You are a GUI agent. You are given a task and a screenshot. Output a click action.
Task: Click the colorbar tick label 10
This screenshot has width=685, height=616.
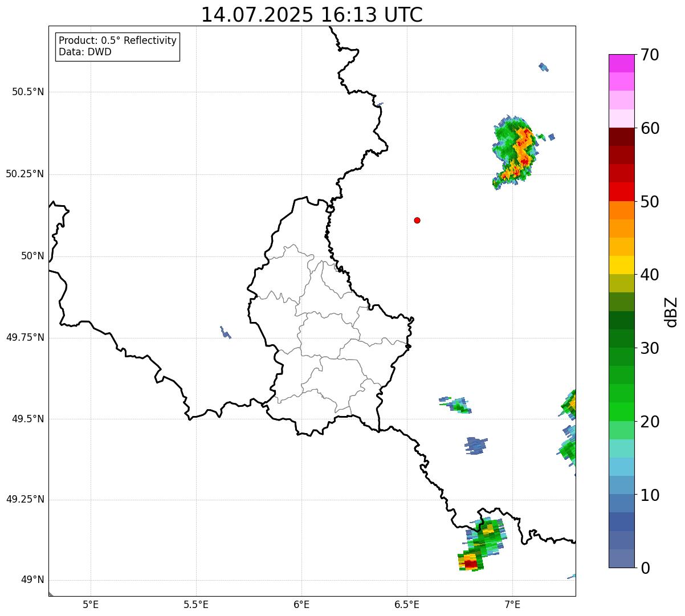click(x=649, y=495)
